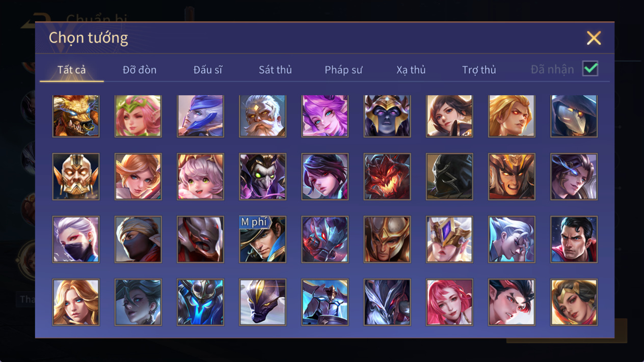The height and width of the screenshot is (362, 644).
Task: Open the 'Đấu sĩ' tab
Action: 208,70
